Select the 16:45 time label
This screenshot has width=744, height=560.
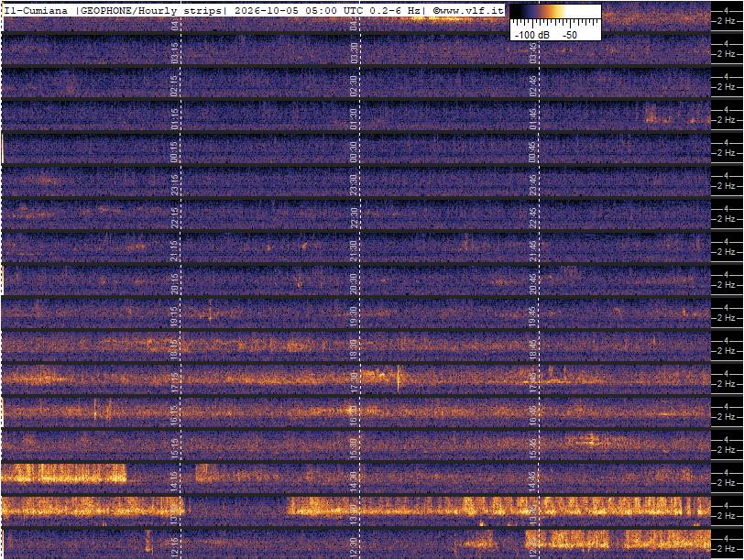click(x=533, y=416)
